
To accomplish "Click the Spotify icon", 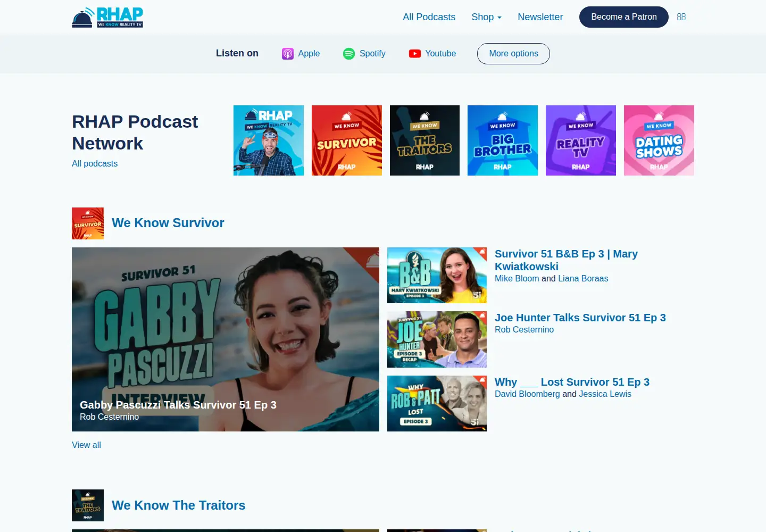I will [349, 54].
